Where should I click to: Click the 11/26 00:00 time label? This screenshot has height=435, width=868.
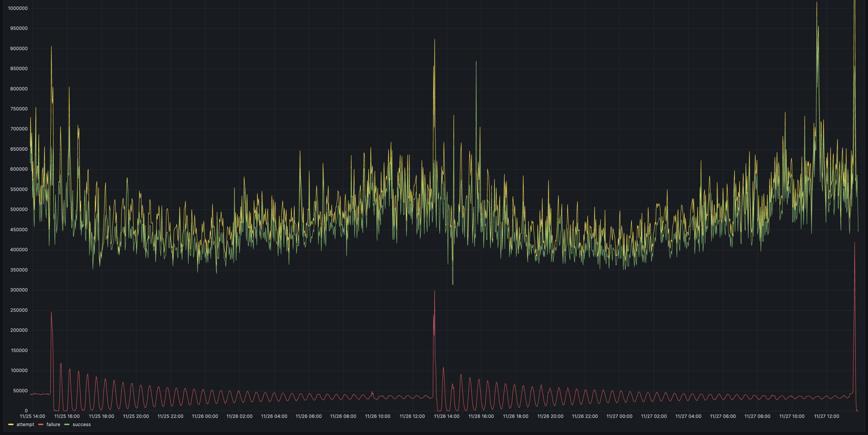[205, 416]
